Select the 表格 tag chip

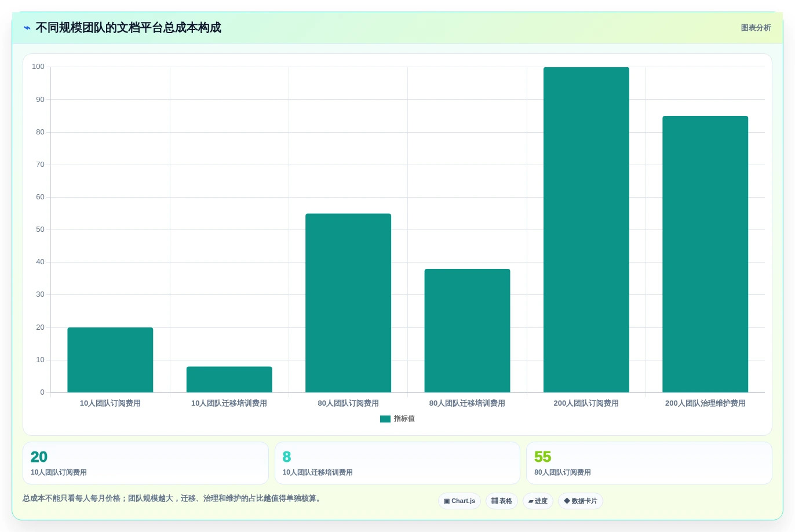click(502, 501)
